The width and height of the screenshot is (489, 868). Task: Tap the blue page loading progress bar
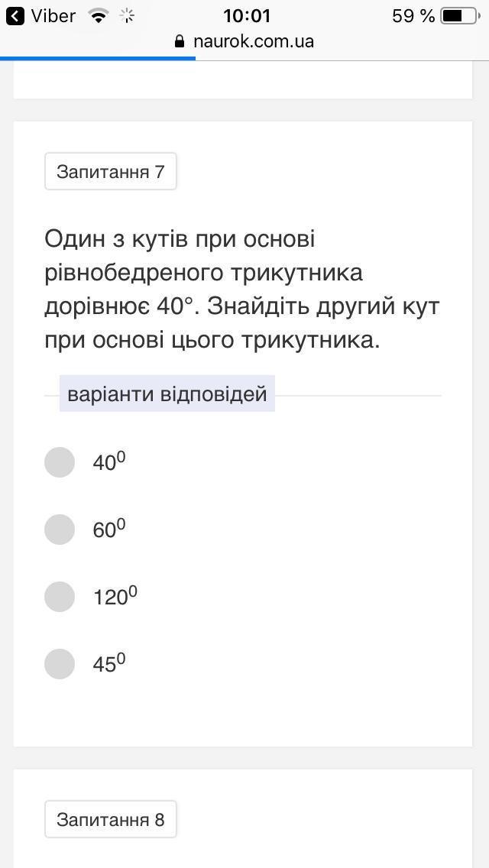[x=98, y=58]
